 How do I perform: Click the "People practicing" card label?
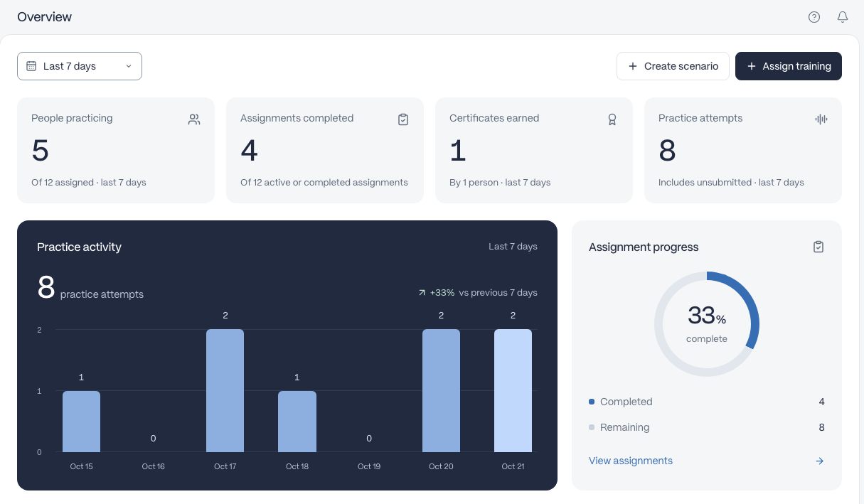pyautogui.click(x=72, y=119)
